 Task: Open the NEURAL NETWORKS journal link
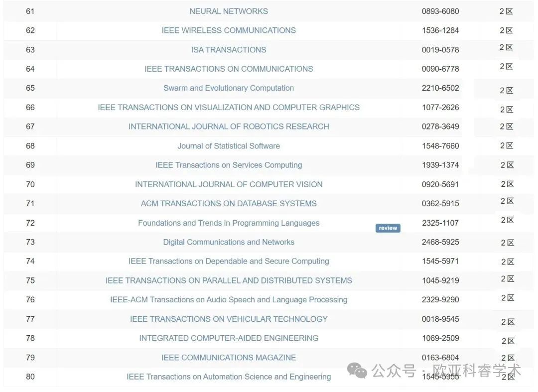(x=229, y=11)
